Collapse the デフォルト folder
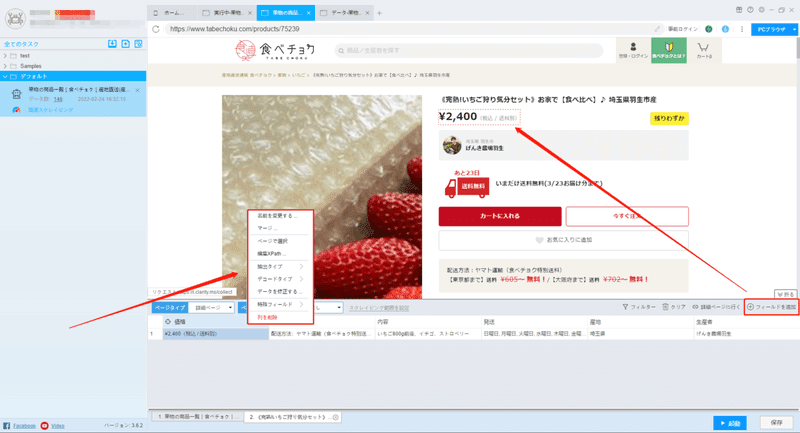The image size is (800, 433). coord(5,76)
